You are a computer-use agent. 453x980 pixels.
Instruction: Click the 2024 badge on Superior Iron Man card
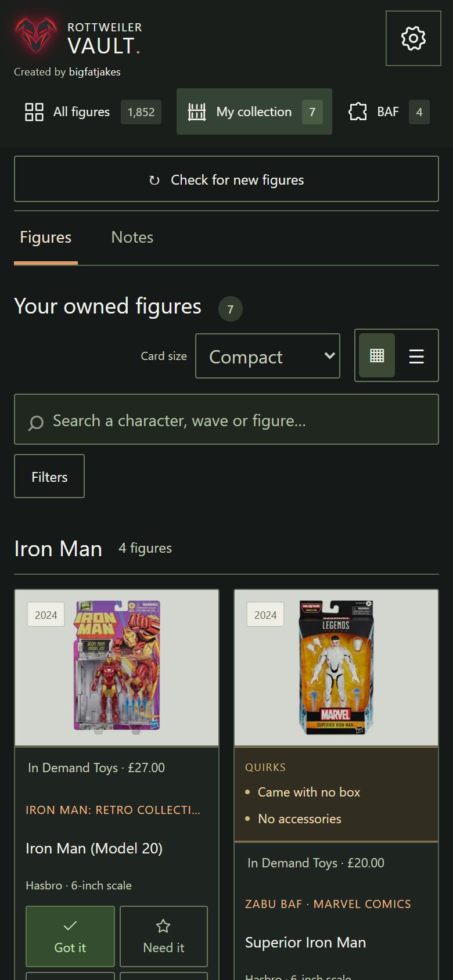[x=265, y=615]
